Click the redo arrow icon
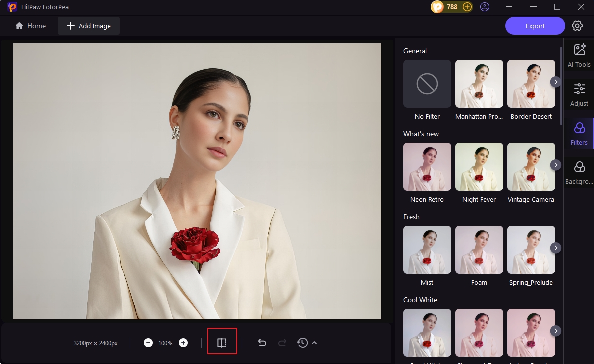Screen dimensions: 594x364 point(282,343)
